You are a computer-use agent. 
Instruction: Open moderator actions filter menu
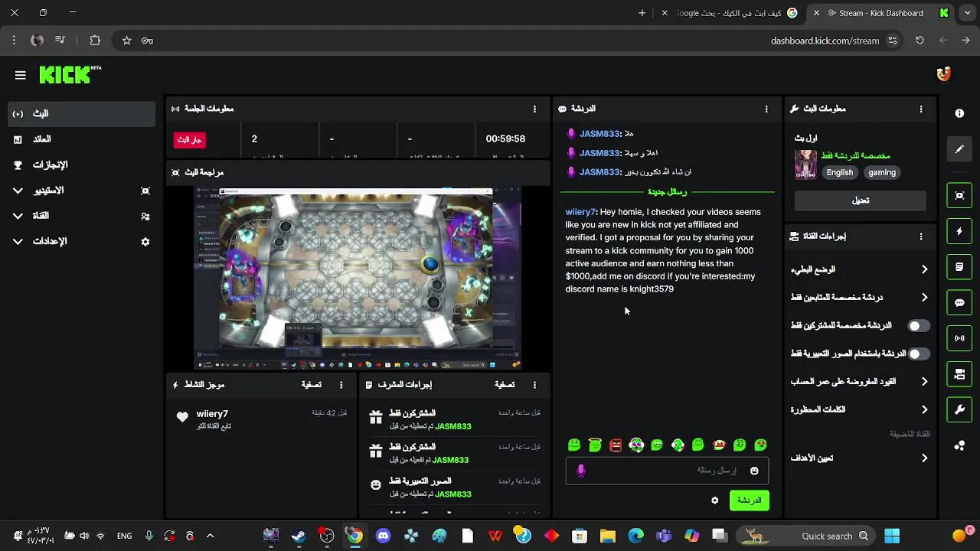pyautogui.click(x=505, y=385)
